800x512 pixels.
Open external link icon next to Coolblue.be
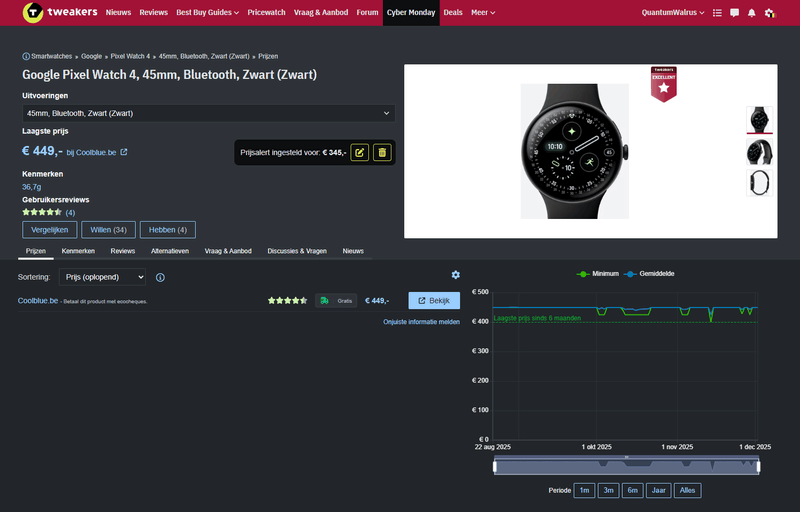tap(124, 152)
